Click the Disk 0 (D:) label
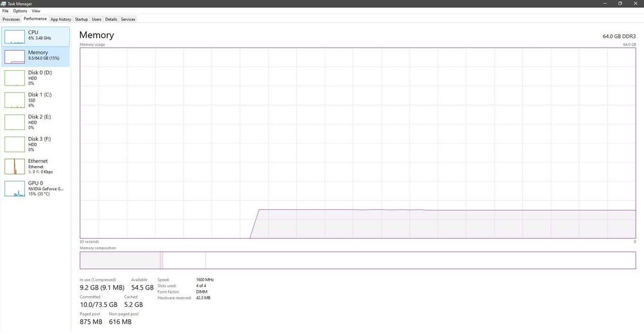The height and width of the screenshot is (334, 644). (x=40, y=73)
